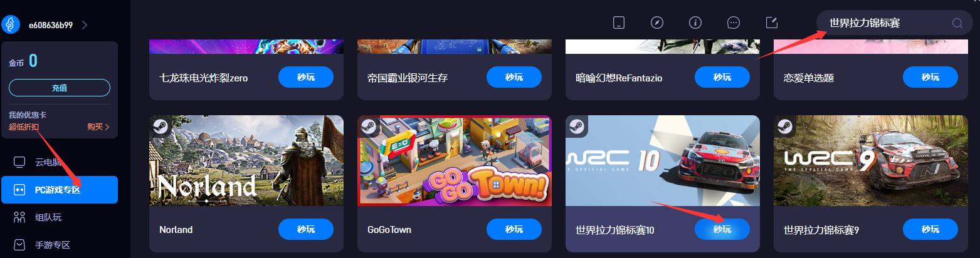Click the search magnifier icon
980x258 pixels.
957,23
